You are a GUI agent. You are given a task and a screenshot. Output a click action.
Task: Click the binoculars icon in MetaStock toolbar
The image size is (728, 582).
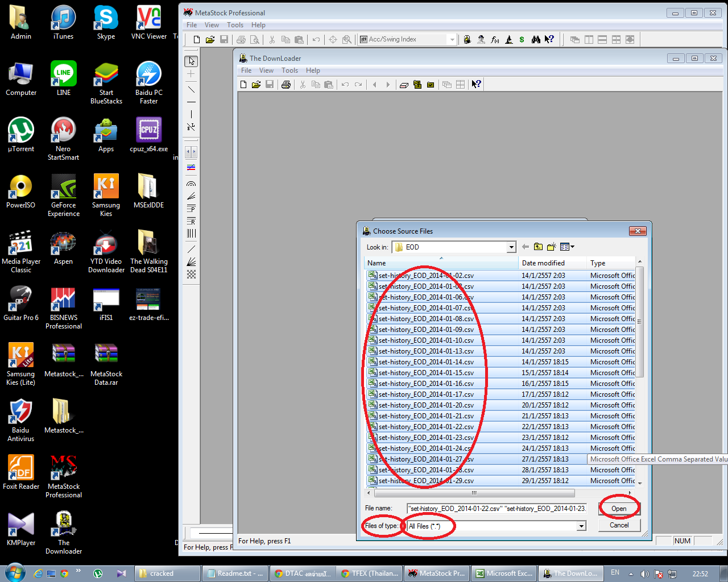(536, 39)
